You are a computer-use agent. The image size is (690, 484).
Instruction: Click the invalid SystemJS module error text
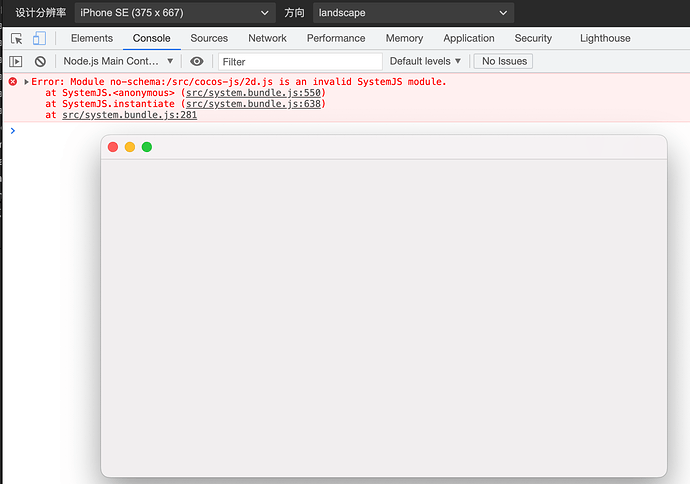coord(239,82)
